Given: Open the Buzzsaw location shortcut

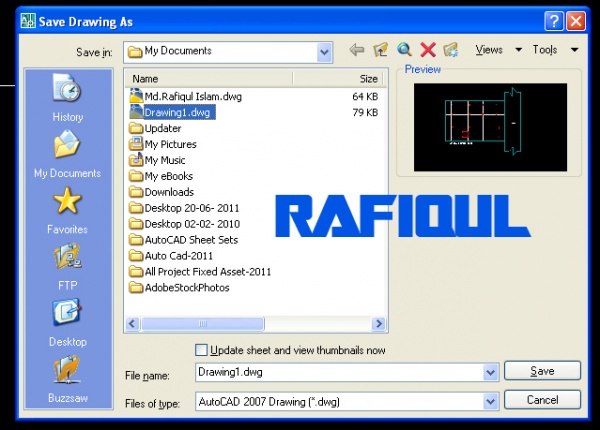Looking at the screenshot, I should [x=67, y=379].
